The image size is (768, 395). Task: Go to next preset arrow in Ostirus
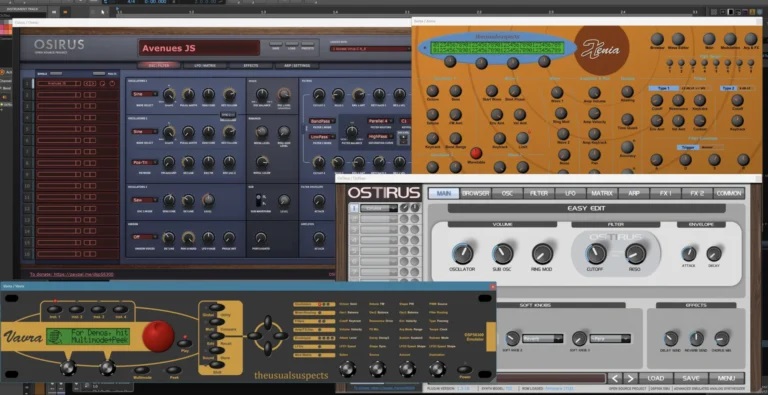630,378
